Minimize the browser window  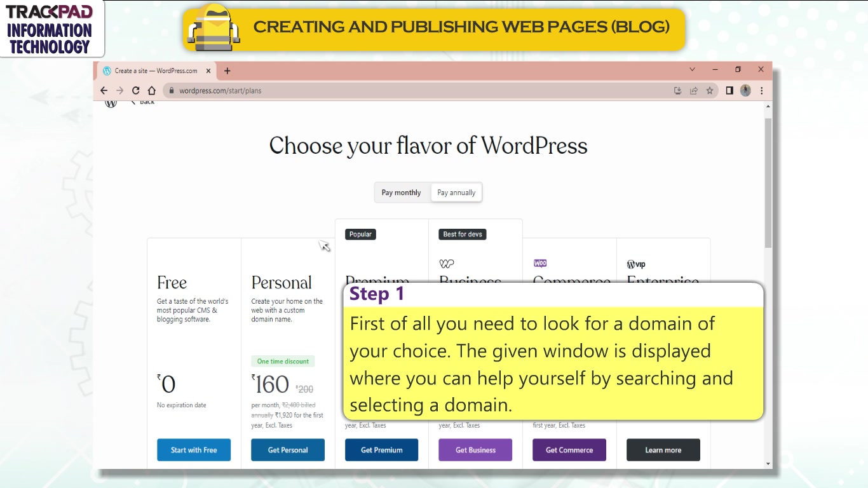(715, 69)
